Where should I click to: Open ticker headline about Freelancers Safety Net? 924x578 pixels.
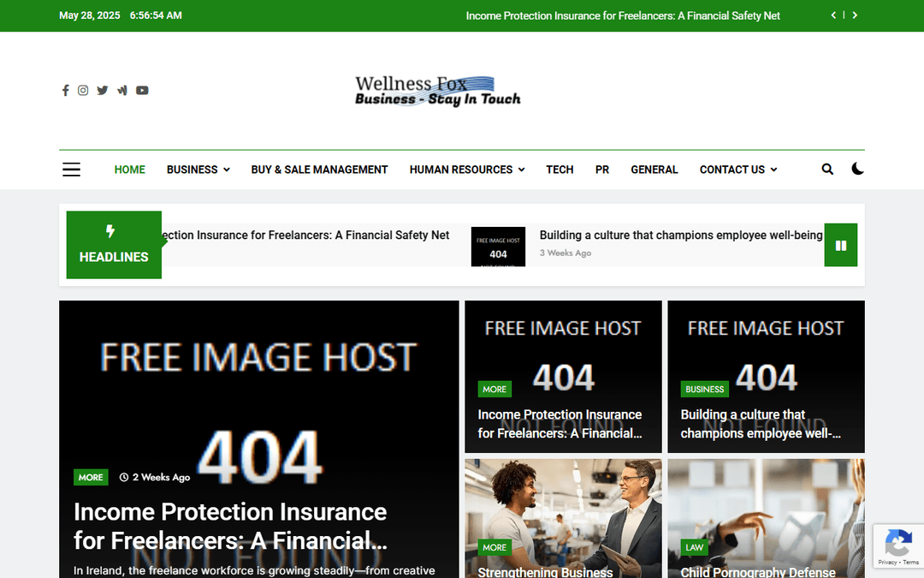[x=305, y=235]
